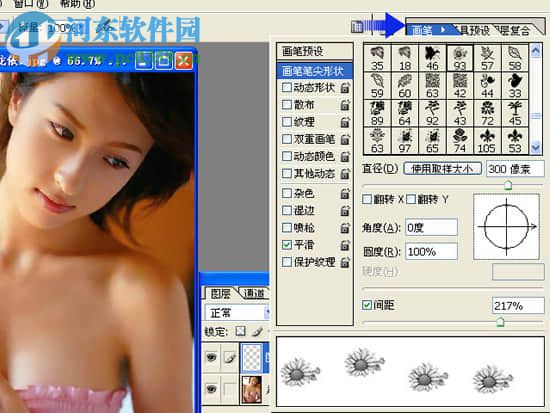Select brush preset 92
This screenshot has height=413, width=550.
click(432, 113)
